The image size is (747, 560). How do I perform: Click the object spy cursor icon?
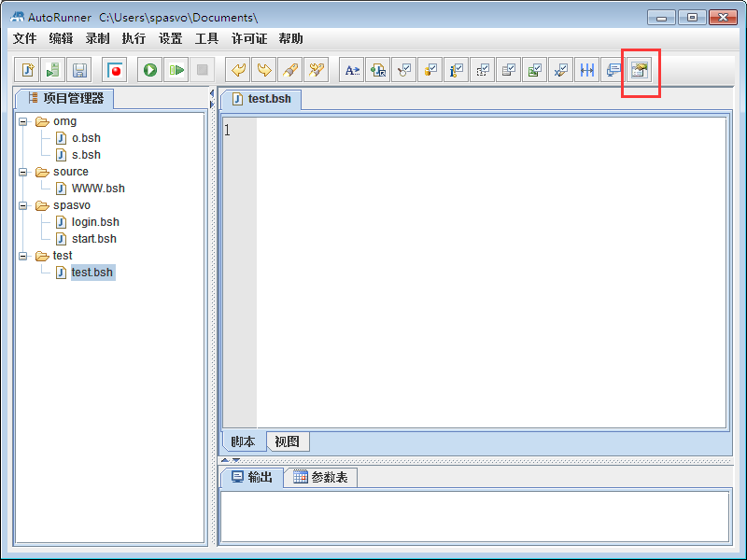click(378, 71)
